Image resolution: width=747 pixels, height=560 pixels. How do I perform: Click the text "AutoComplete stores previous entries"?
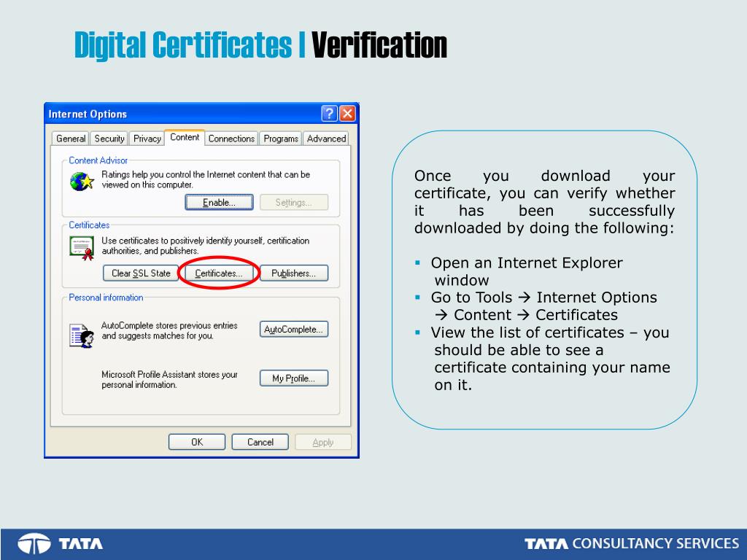click(169, 325)
